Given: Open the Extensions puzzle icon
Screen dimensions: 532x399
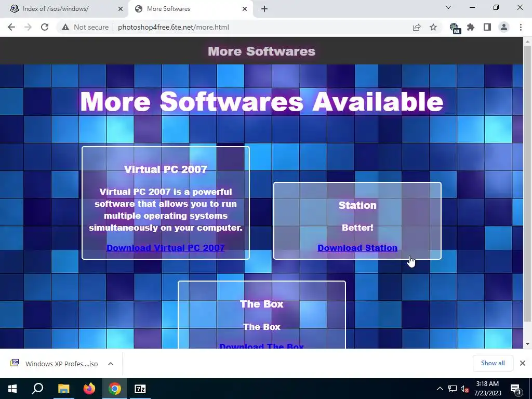Looking at the screenshot, I should tap(471, 27).
